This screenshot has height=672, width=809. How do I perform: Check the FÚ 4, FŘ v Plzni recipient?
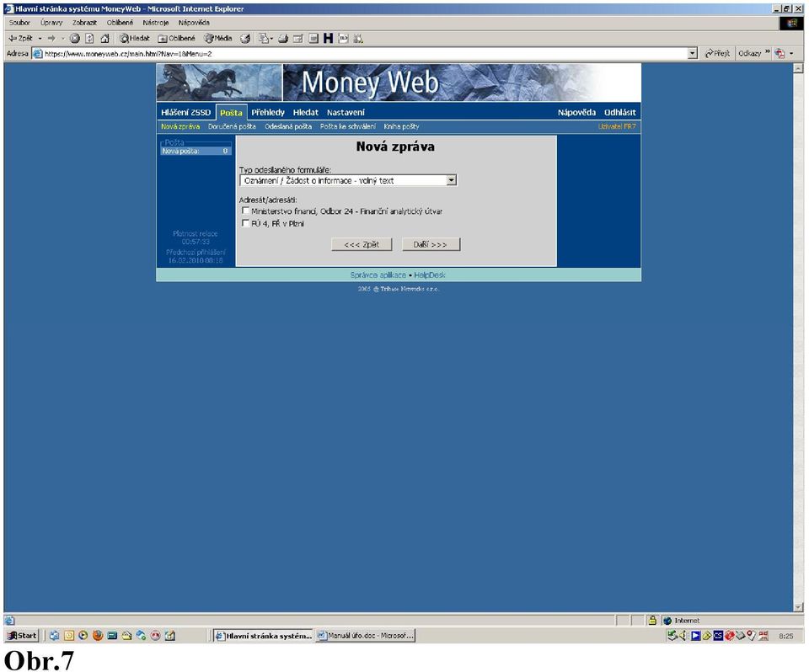click(x=245, y=223)
